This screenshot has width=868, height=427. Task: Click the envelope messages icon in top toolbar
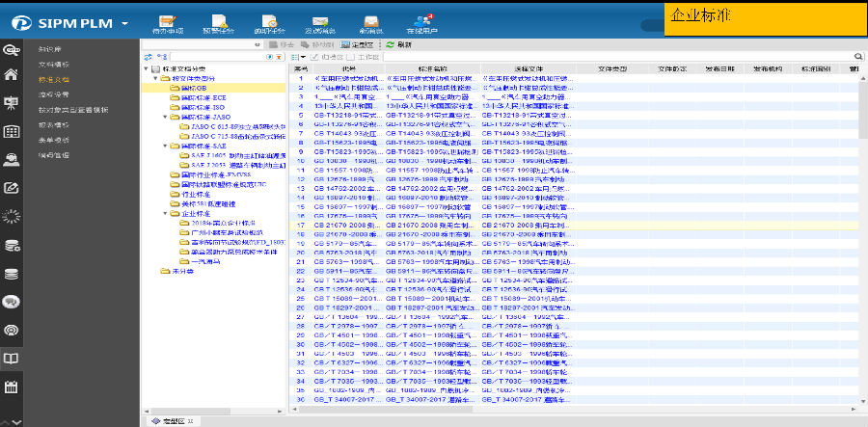pos(320,23)
